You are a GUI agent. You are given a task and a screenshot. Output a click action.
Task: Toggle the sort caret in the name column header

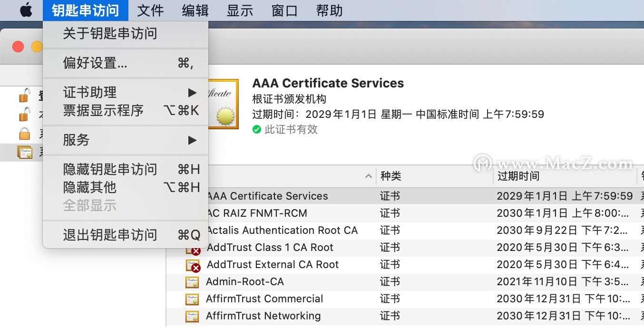tap(368, 176)
